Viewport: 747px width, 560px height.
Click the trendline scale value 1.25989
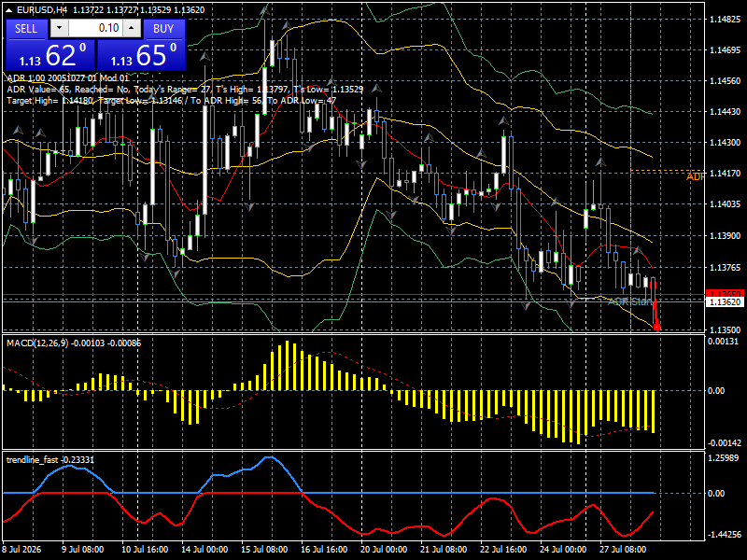(723, 457)
